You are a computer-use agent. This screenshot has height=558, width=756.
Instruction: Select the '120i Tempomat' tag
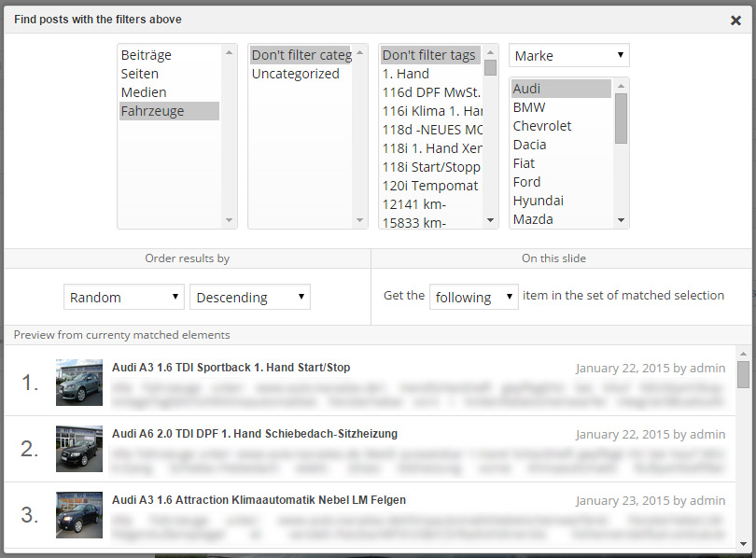point(431,186)
